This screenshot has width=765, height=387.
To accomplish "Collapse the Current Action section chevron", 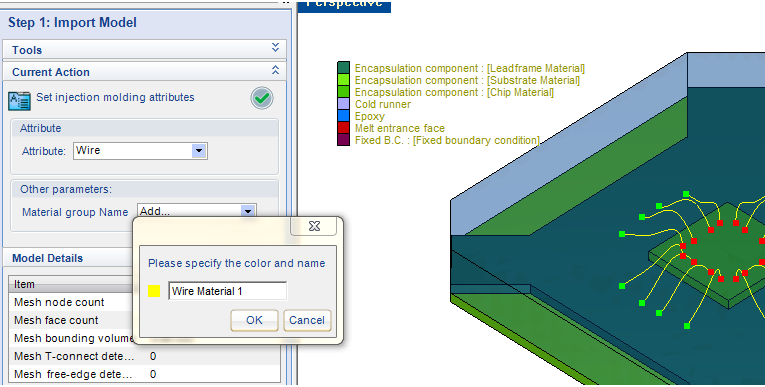I will (275, 70).
